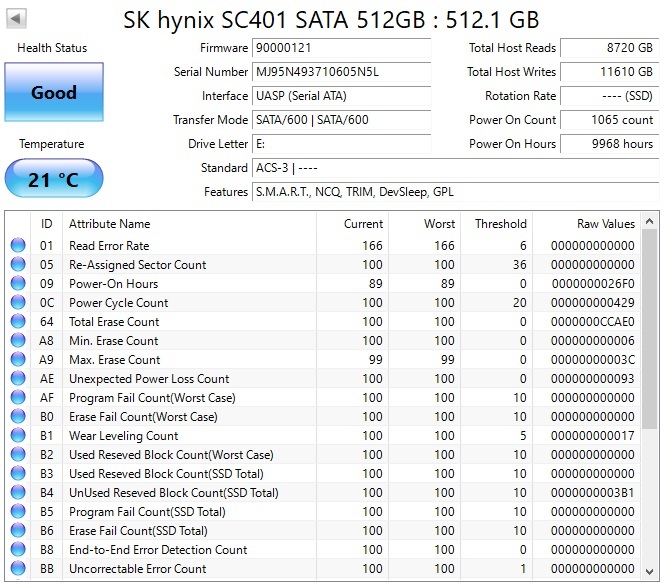Click the Standard field ACS-3
The width and height of the screenshot is (666, 588).
coord(456,168)
